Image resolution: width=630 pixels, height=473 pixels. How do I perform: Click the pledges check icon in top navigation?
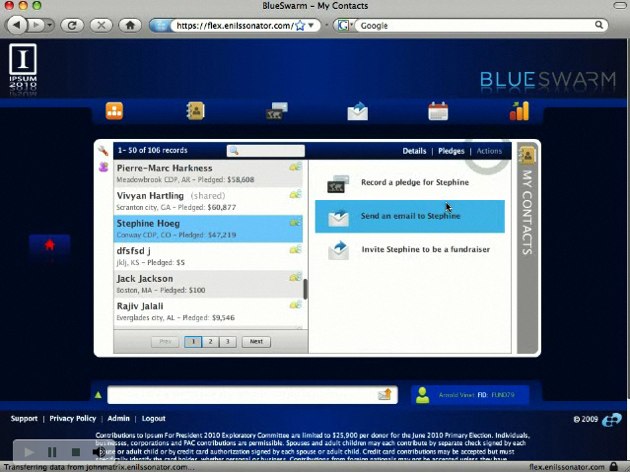point(277,111)
